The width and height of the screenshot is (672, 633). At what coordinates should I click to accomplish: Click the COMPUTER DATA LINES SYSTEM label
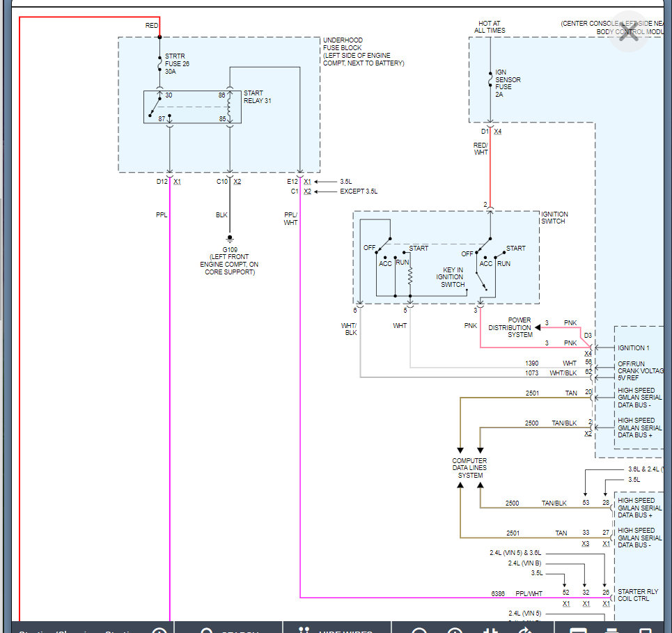coord(469,468)
